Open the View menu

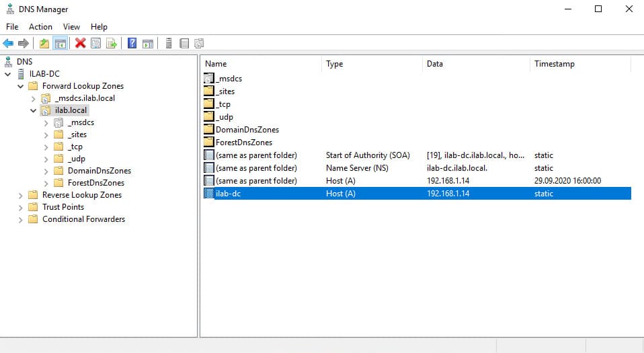tap(71, 27)
